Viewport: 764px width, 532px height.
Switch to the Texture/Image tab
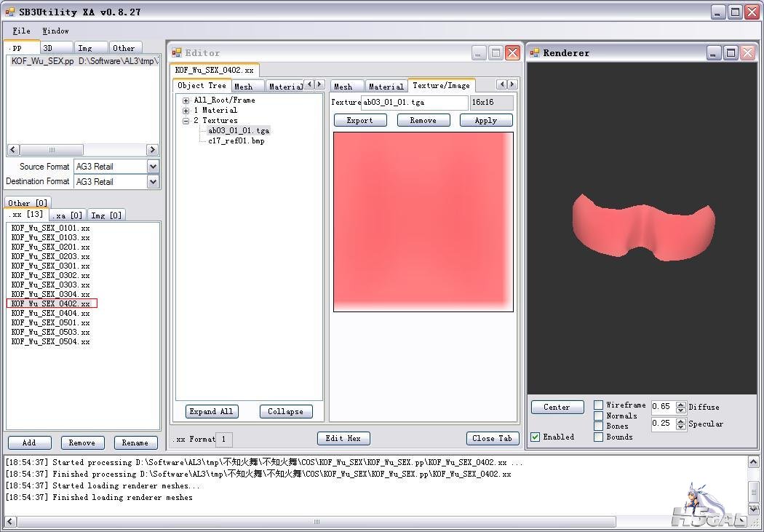(x=441, y=85)
